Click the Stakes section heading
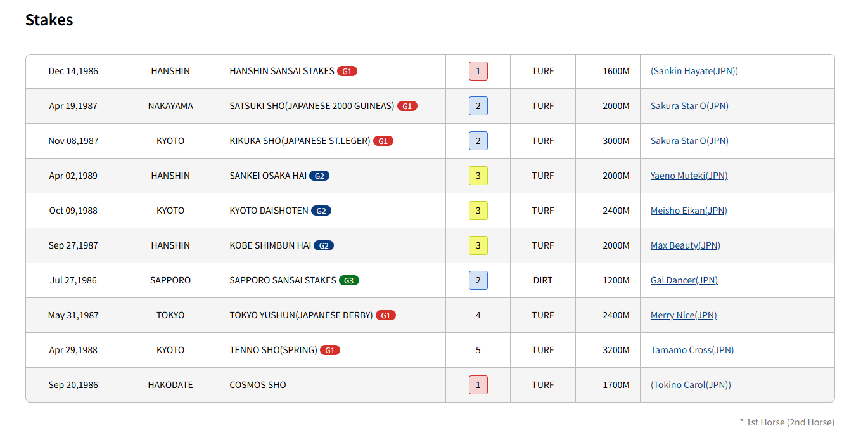The width and height of the screenshot is (868, 435). click(49, 20)
